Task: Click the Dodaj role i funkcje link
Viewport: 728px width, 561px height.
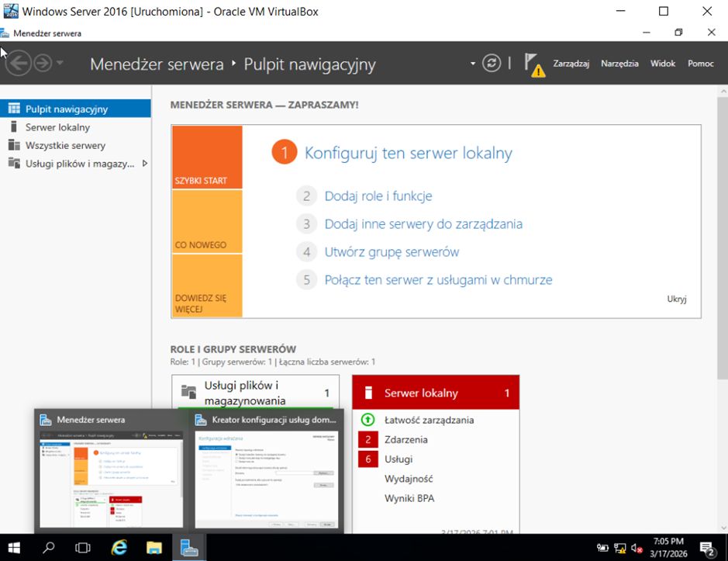Action: click(378, 196)
